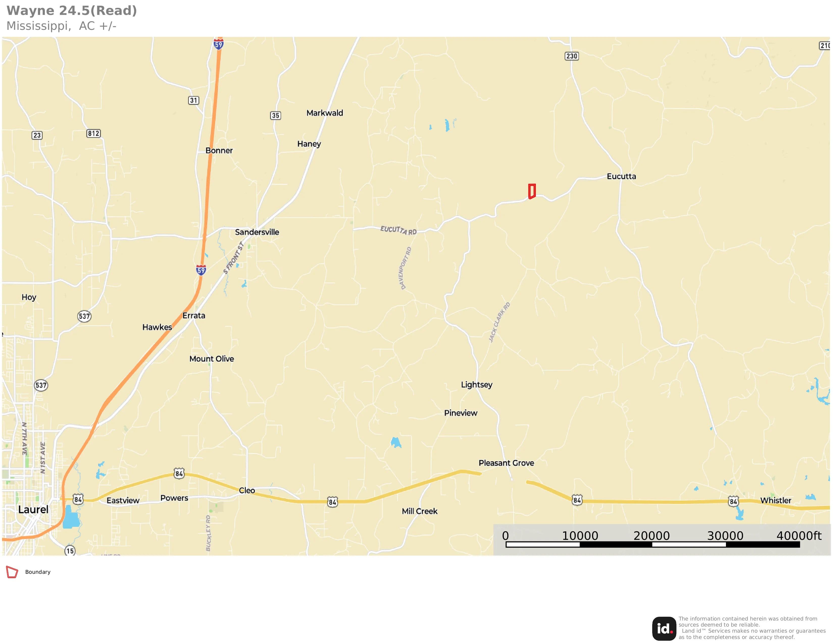Click the Interstate 59 shield near Sandersville
833x644 pixels.
coord(201,270)
